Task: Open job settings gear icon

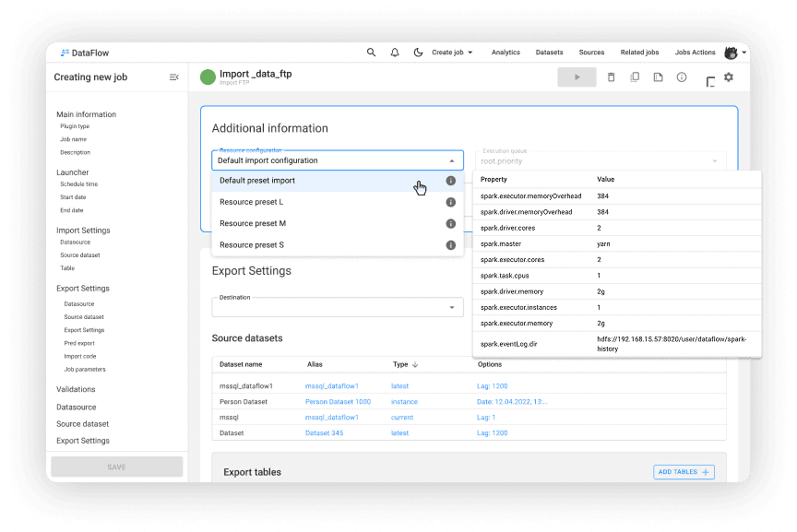Action: (729, 77)
